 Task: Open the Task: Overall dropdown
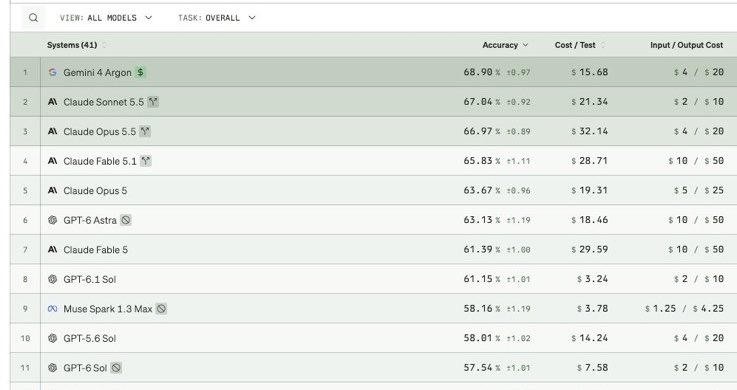[x=217, y=18]
